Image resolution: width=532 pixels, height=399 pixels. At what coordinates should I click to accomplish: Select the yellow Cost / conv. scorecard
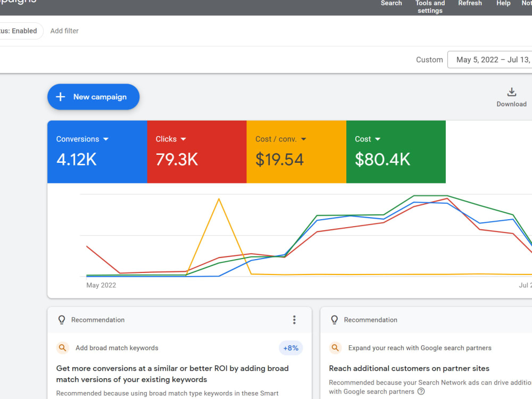tap(296, 152)
